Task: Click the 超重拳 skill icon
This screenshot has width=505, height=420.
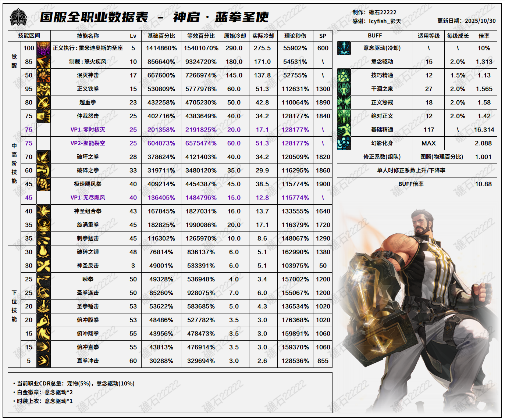Action: click(43, 103)
